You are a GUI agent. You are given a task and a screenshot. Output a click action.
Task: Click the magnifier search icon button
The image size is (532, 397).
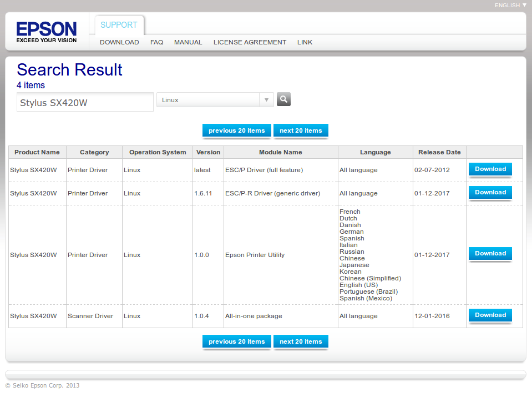(283, 99)
